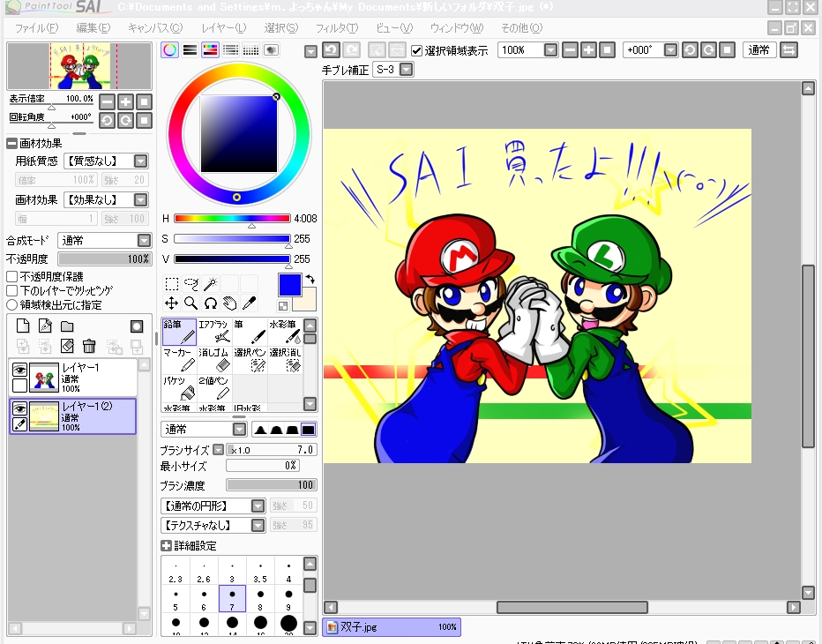Select the レイヤー1 layer thumbnail
Viewport: 822px width, 644px height.
(43, 377)
